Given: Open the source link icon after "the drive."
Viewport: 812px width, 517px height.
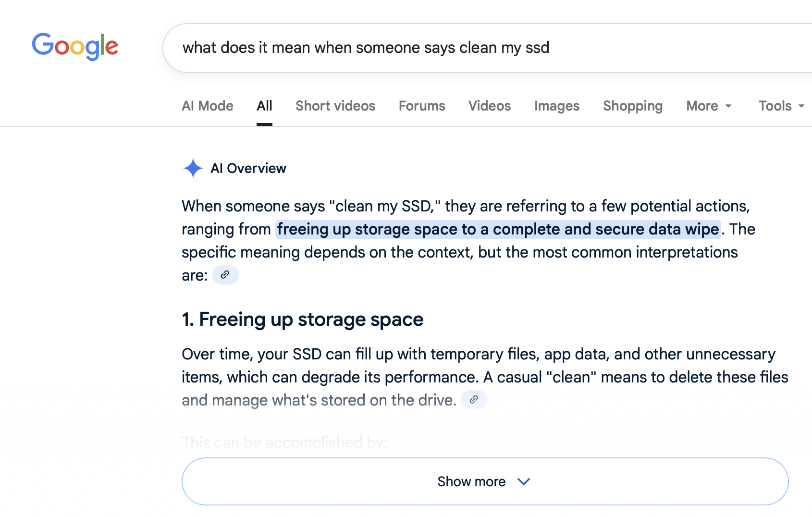Looking at the screenshot, I should pos(474,400).
